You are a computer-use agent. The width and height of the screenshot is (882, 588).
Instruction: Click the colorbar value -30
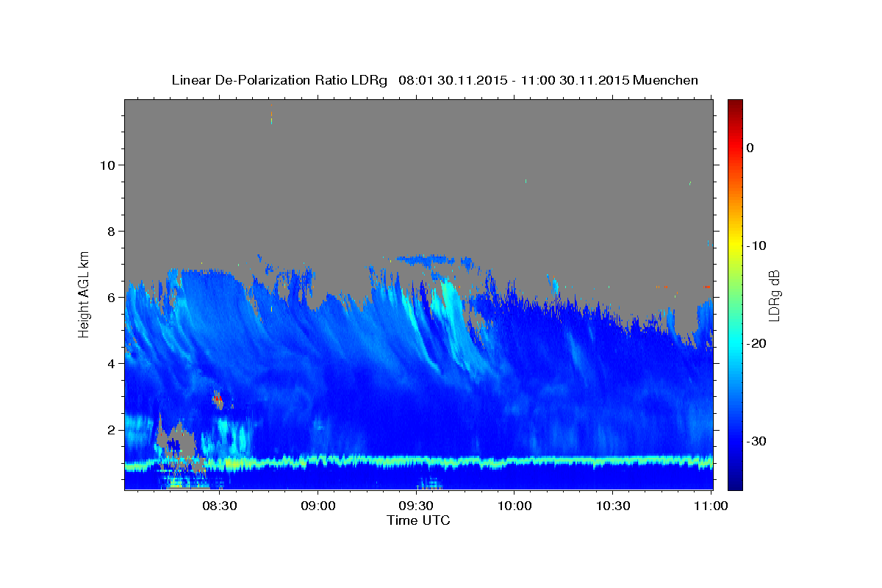756,441
